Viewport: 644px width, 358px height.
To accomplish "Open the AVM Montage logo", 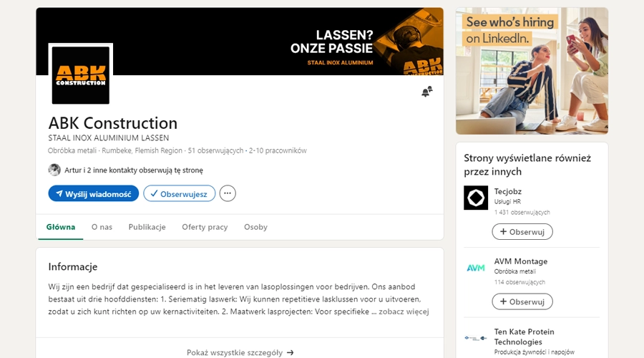I will point(476,268).
